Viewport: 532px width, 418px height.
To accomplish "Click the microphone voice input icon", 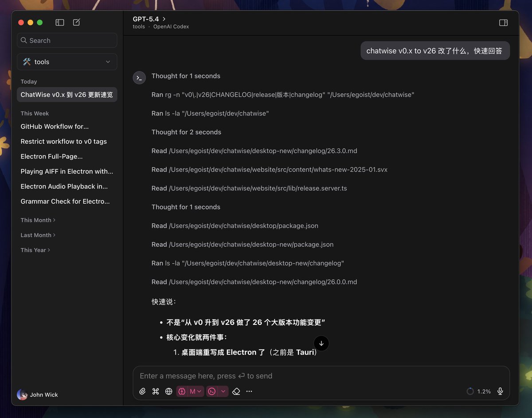I will tap(500, 391).
